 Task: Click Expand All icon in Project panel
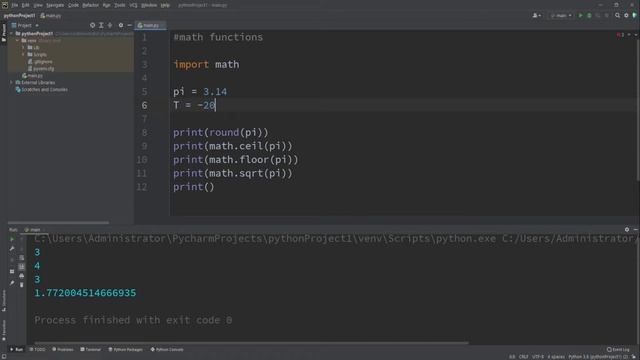pyautogui.click(x=101, y=25)
